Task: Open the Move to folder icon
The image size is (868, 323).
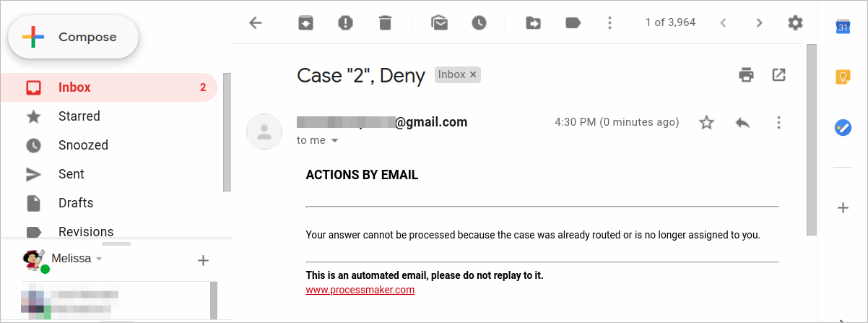Action: click(533, 23)
